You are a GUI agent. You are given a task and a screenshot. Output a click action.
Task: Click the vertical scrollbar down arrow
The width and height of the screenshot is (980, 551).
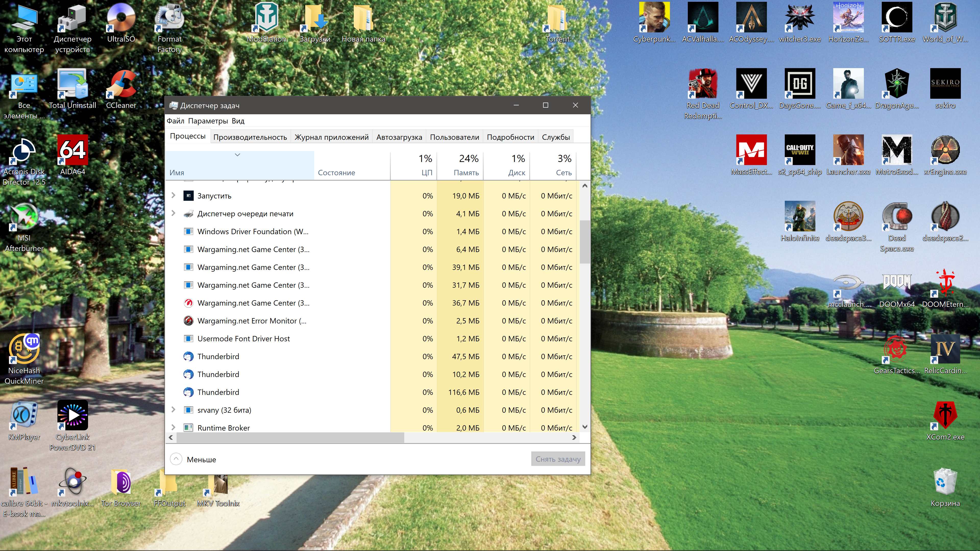point(585,427)
